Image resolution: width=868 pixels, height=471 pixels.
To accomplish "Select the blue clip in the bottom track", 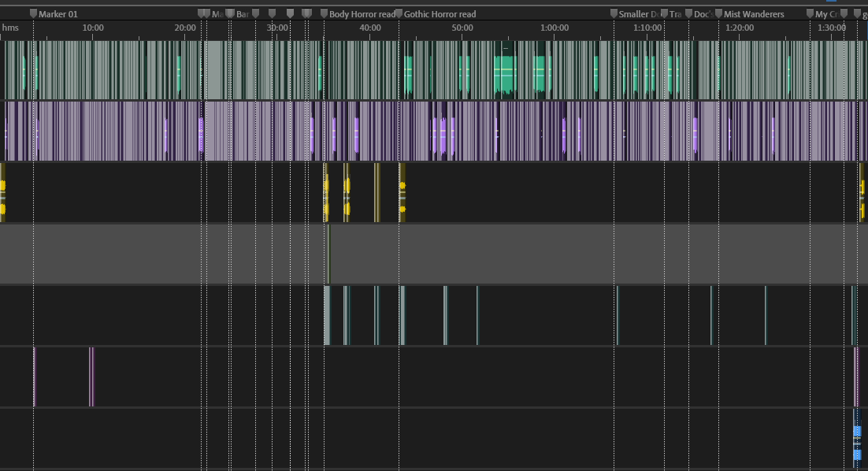I will pyautogui.click(x=857, y=439).
